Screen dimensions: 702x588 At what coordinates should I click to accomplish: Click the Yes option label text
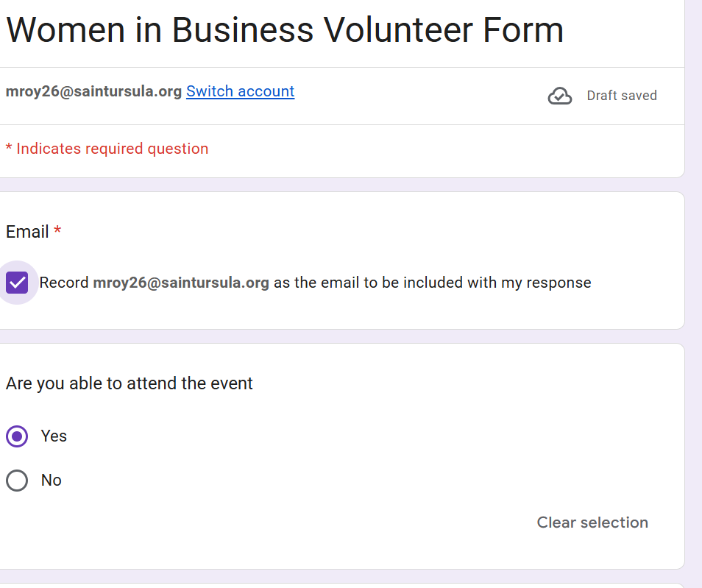click(x=54, y=436)
